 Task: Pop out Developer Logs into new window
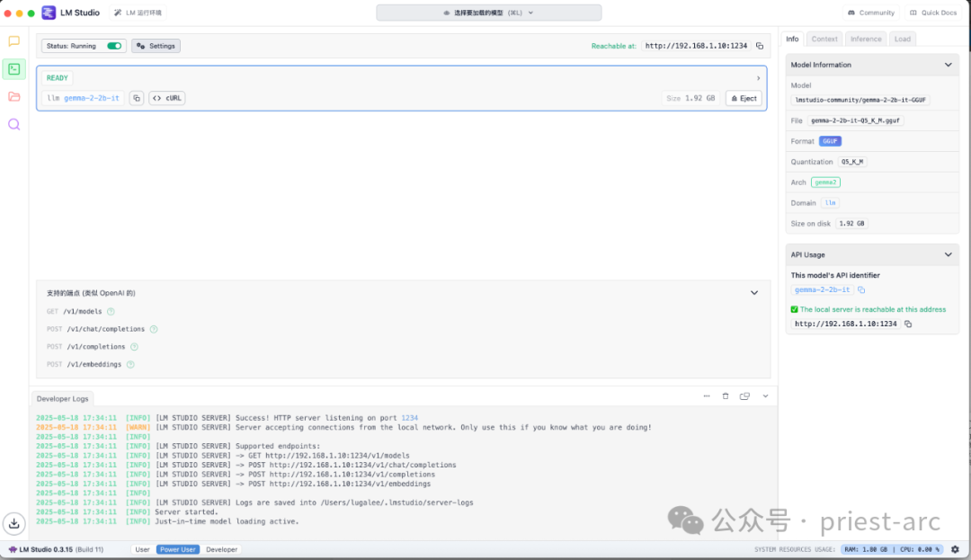pos(745,396)
